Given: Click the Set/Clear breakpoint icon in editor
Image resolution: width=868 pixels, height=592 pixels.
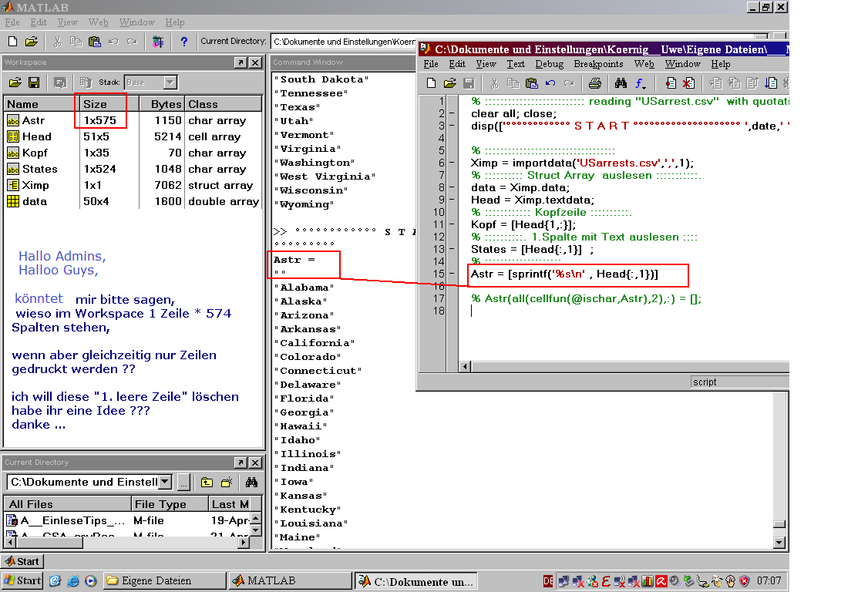Looking at the screenshot, I should click(x=671, y=83).
